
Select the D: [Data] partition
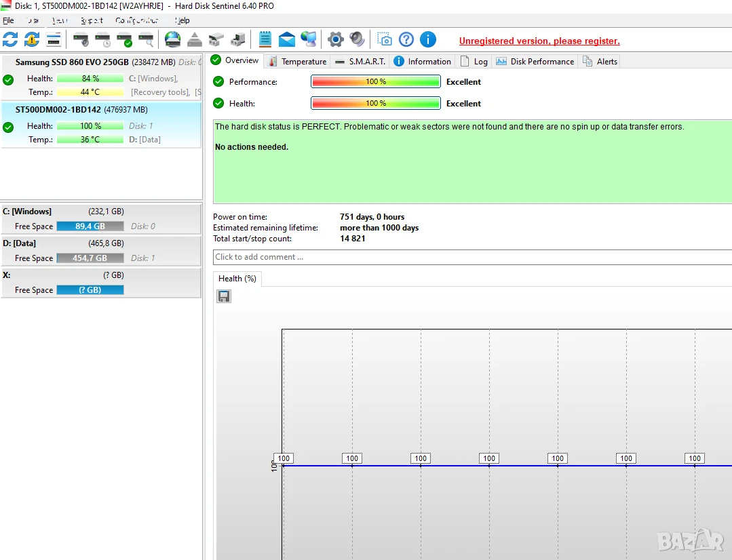[x=101, y=251]
